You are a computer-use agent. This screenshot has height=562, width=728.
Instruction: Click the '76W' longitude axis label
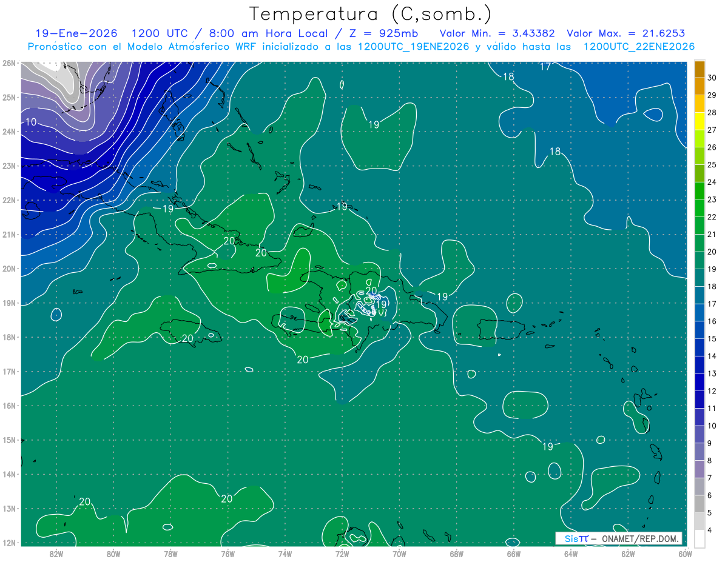(227, 554)
